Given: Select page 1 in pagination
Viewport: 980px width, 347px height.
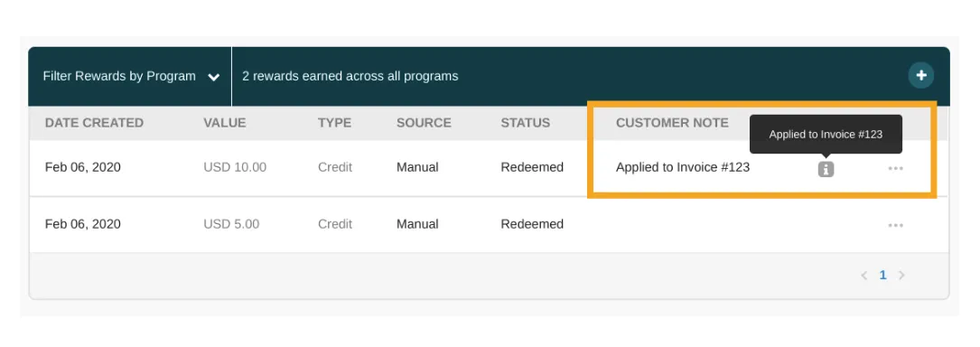Looking at the screenshot, I should [882, 275].
